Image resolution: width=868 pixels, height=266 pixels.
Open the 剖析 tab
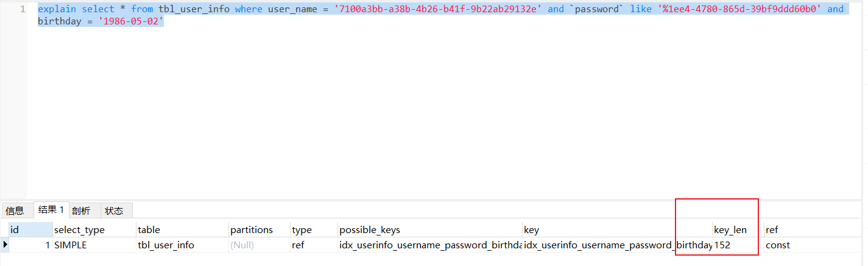81,210
